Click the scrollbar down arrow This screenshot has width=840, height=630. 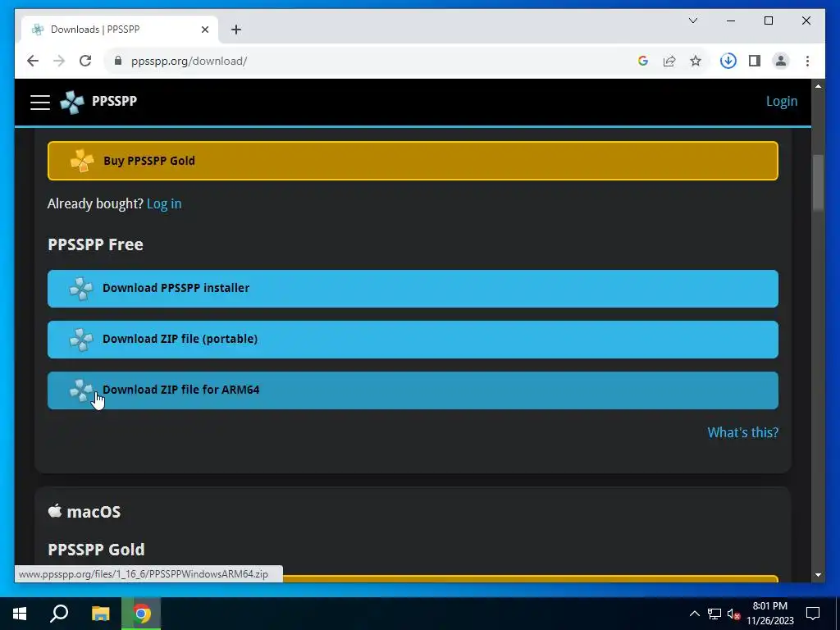click(818, 575)
